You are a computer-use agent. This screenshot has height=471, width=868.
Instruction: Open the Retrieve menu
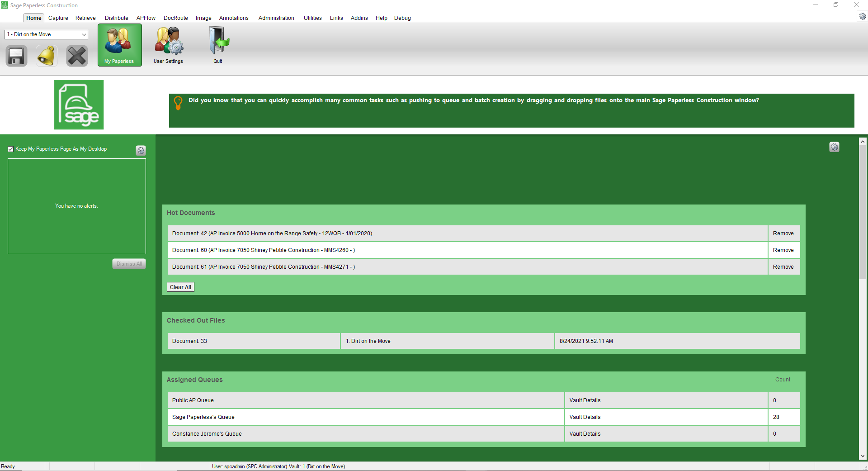(x=85, y=18)
